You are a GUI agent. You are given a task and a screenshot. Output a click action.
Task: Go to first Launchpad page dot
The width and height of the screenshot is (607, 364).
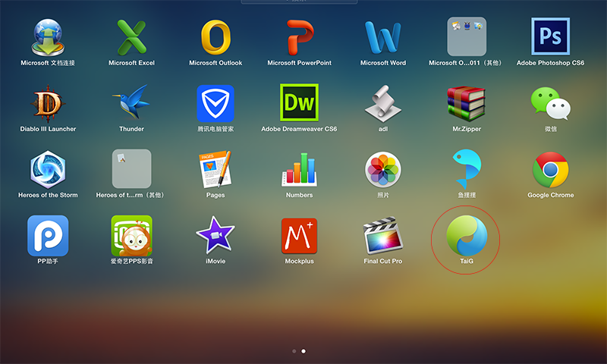[x=294, y=351]
